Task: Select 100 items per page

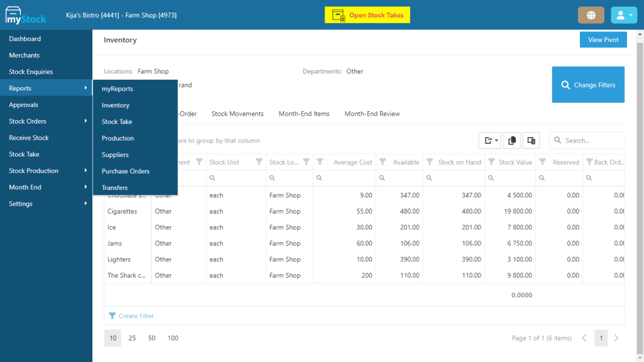Action: click(x=172, y=337)
